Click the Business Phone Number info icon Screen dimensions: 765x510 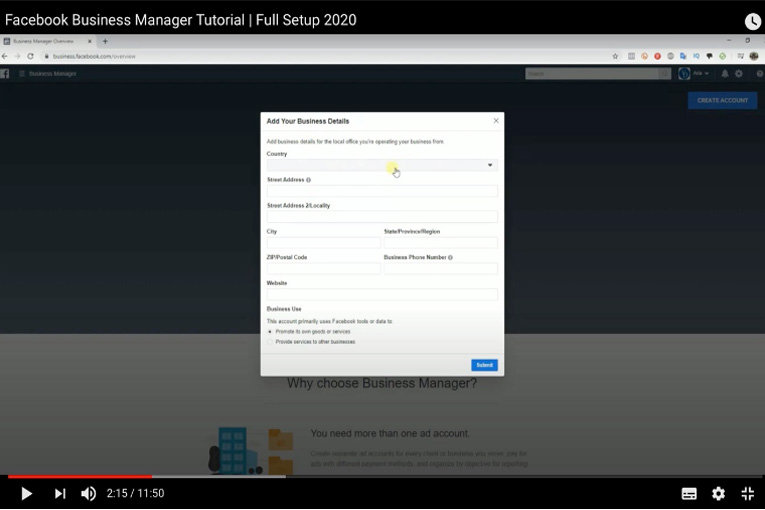(x=450, y=258)
